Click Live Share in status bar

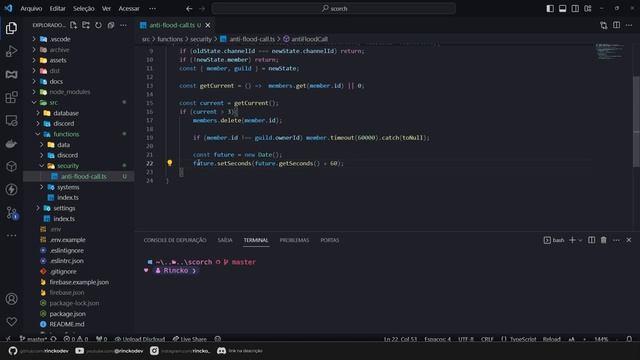pos(189,339)
